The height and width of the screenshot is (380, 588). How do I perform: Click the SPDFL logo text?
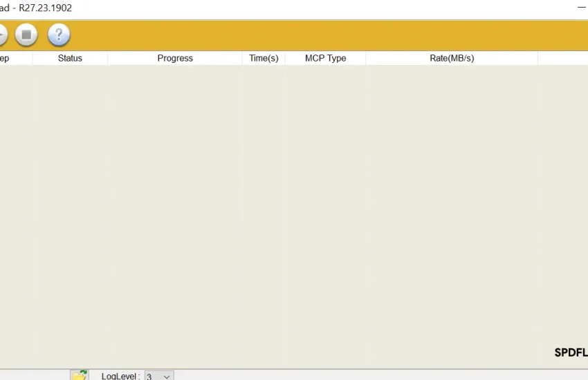tap(571, 352)
